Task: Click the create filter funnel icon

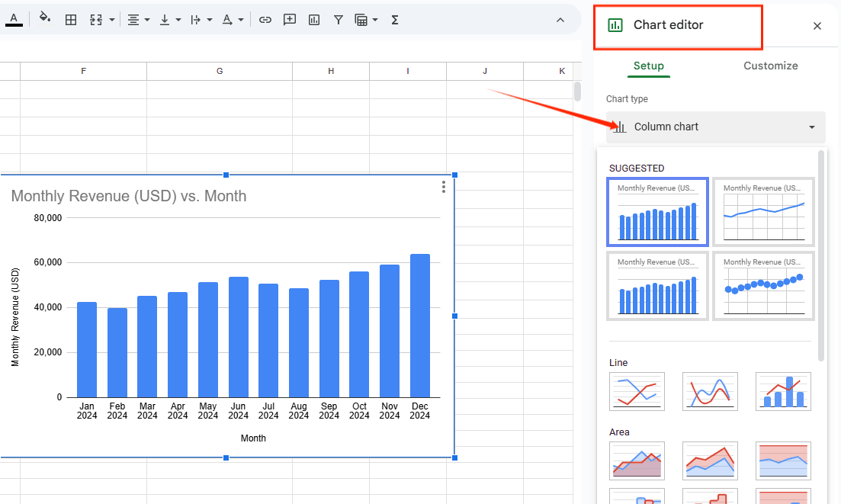Action: 338,20
